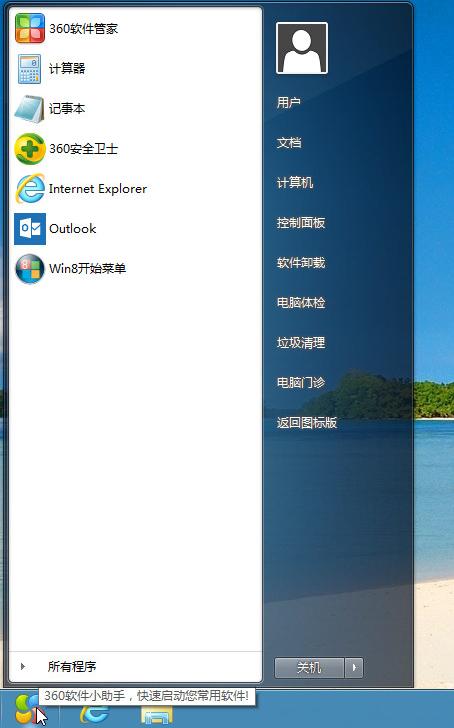The height and width of the screenshot is (728, 454).
Task: Click the Outlook text label
Action: (x=73, y=228)
